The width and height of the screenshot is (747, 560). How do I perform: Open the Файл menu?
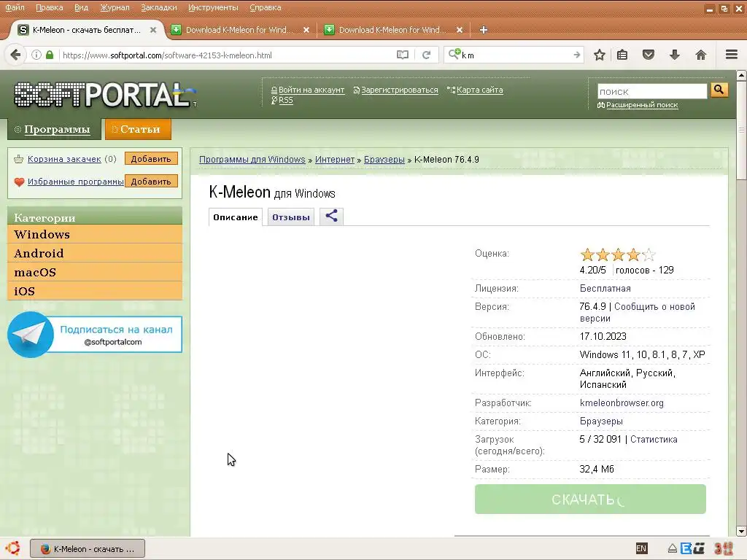[x=15, y=7]
